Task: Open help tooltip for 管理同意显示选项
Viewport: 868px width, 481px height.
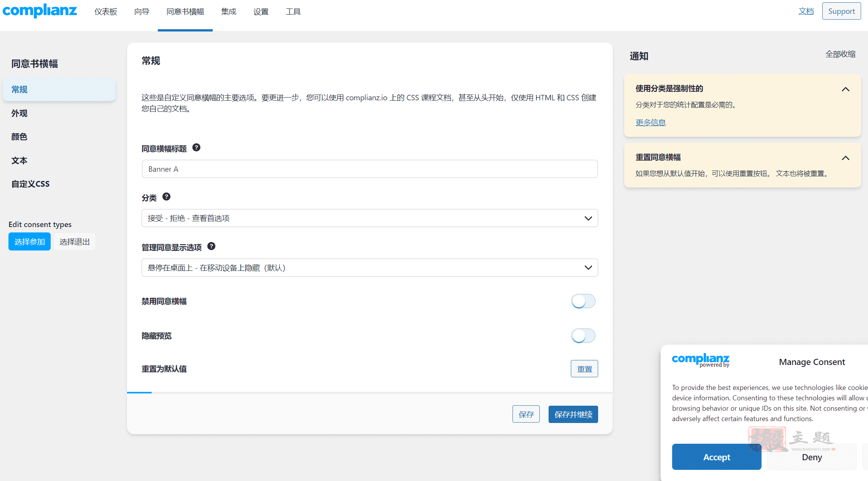Action: coord(211,246)
